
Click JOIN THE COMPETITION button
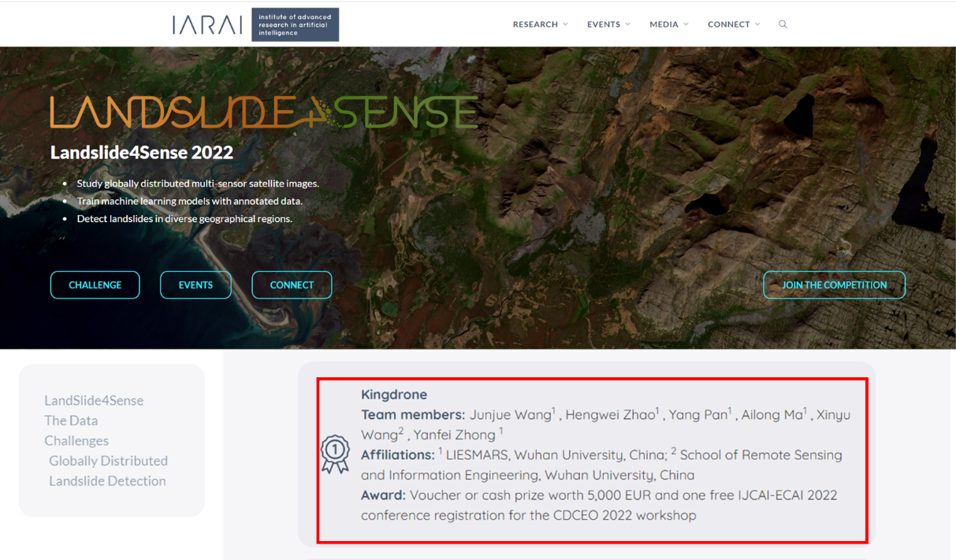point(834,285)
